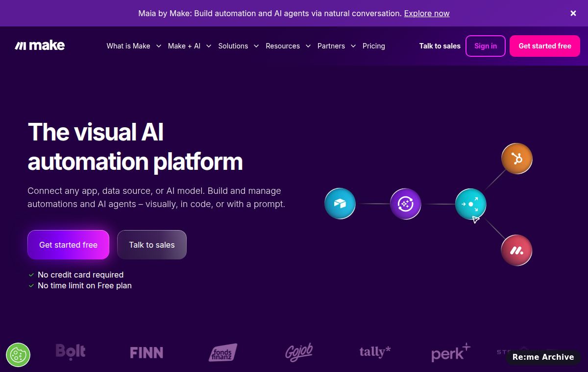The width and height of the screenshot is (588, 372).
Task: Click the Sign in button
Action: click(x=486, y=46)
